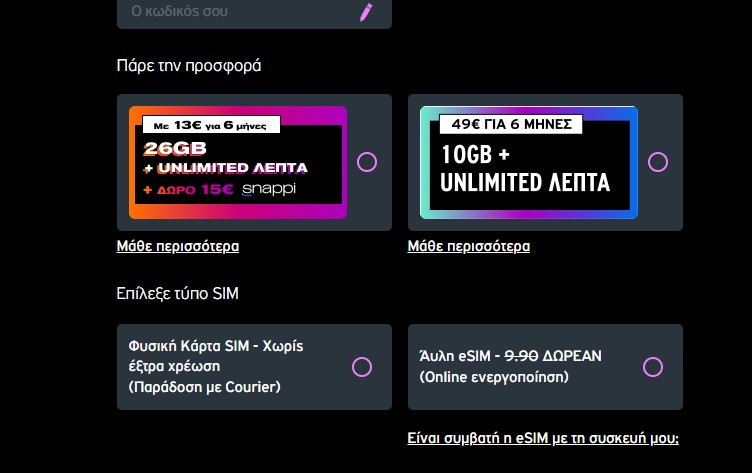This screenshot has height=473, width=752.
Task: Click the 26GB offer banner image
Action: (x=238, y=162)
